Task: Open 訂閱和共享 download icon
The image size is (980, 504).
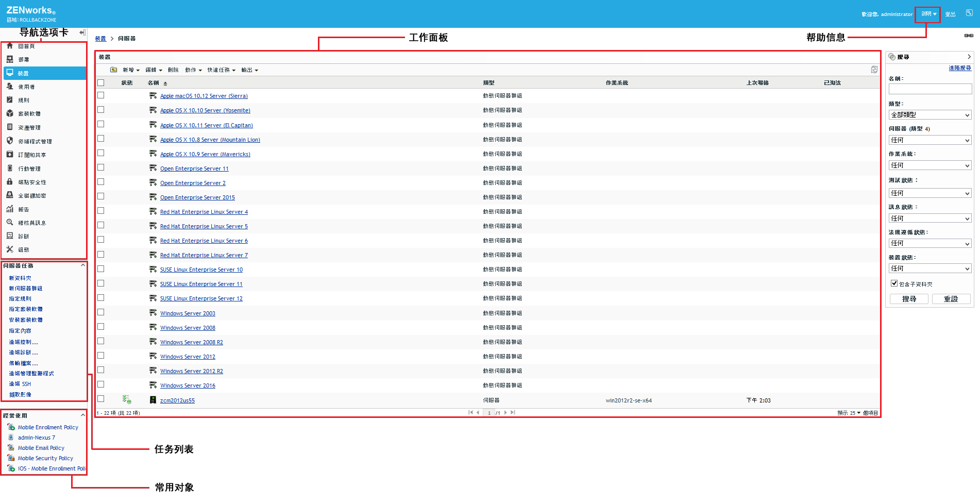Action: (x=10, y=155)
